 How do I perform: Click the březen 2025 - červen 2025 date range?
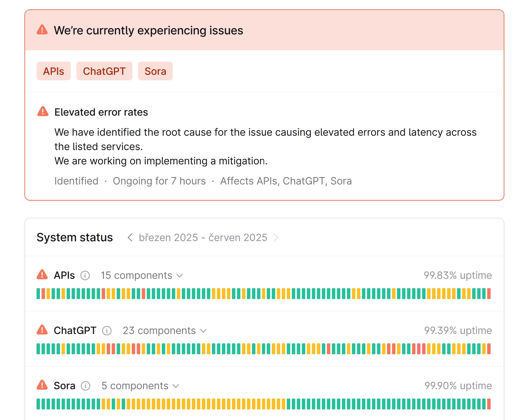[x=203, y=237]
